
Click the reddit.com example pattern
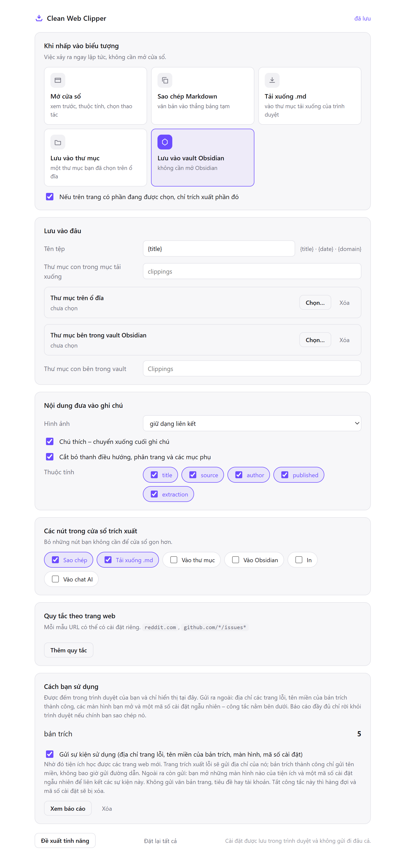(160, 627)
